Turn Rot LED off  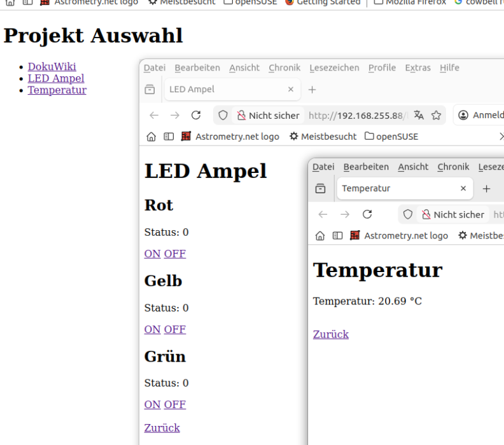[x=175, y=254]
